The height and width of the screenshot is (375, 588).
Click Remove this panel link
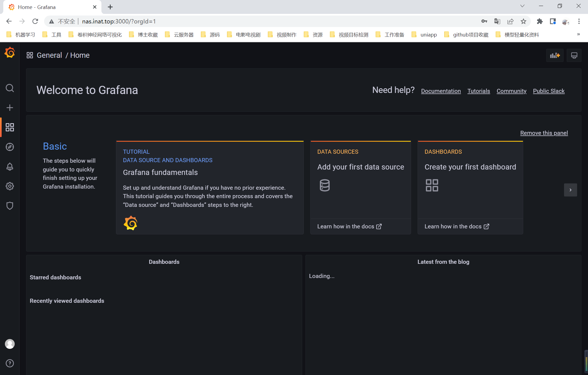[544, 133]
